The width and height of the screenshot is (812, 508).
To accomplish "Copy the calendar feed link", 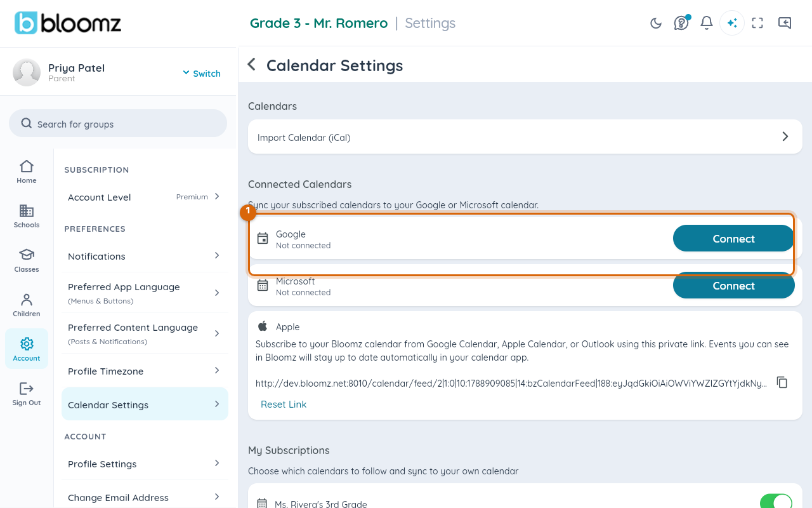I will point(782,382).
